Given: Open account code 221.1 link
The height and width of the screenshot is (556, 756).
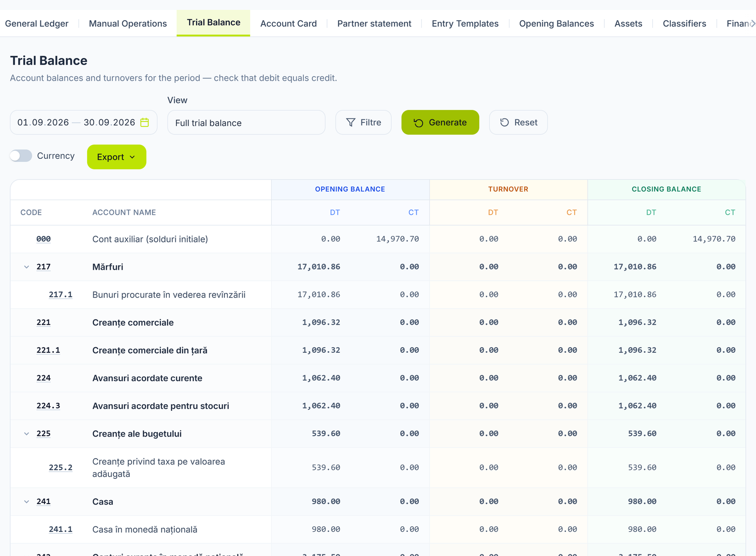Looking at the screenshot, I should pyautogui.click(x=48, y=350).
